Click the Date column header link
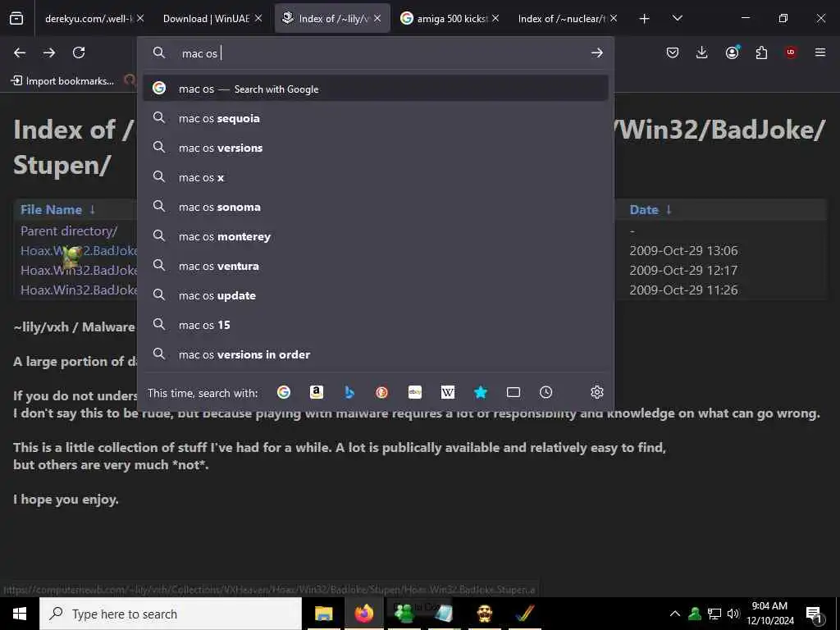Viewport: 840px width, 630px height. click(x=644, y=209)
